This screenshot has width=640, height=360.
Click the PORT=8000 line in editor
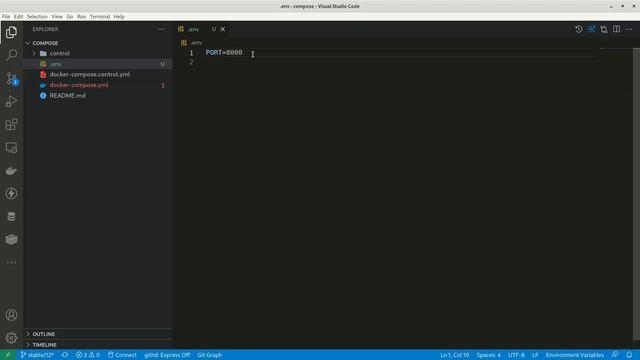pyautogui.click(x=224, y=53)
